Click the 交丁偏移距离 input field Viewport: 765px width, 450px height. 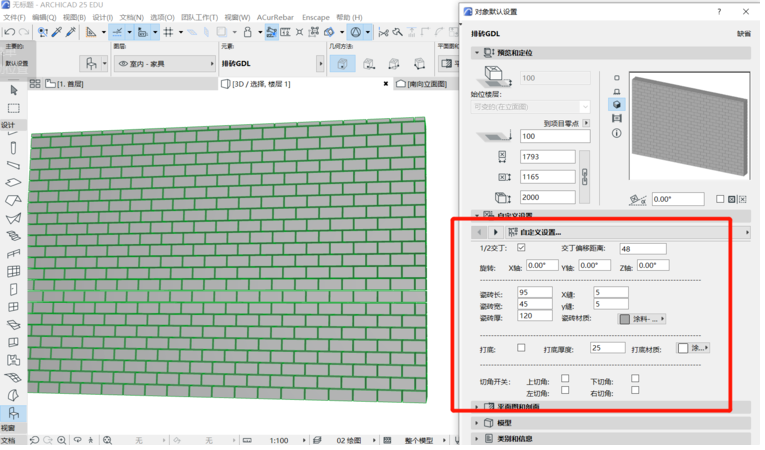[643, 249]
